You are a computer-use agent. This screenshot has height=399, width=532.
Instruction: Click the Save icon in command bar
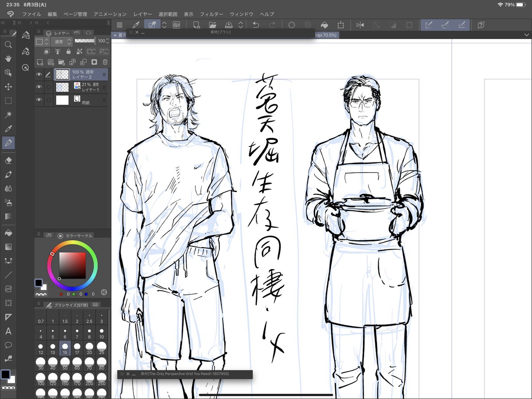(229, 25)
